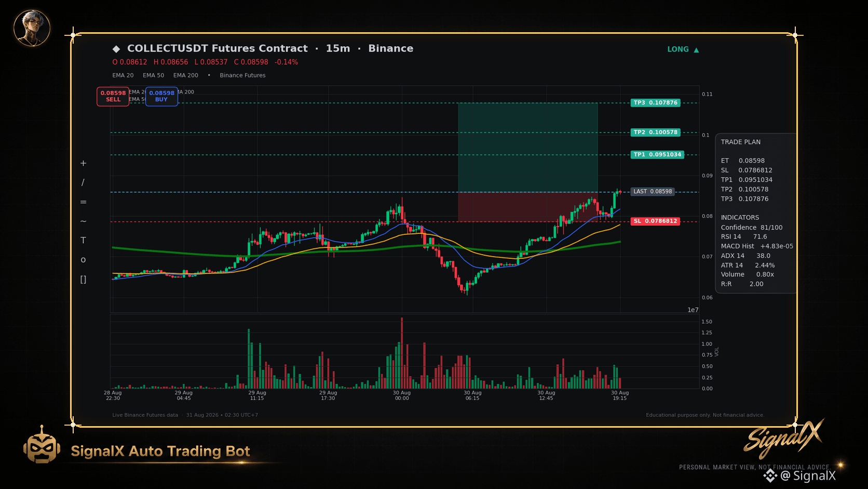Screen dimensions: 868x489
Task: Click the O 0.08612 open price value
Action: point(130,62)
